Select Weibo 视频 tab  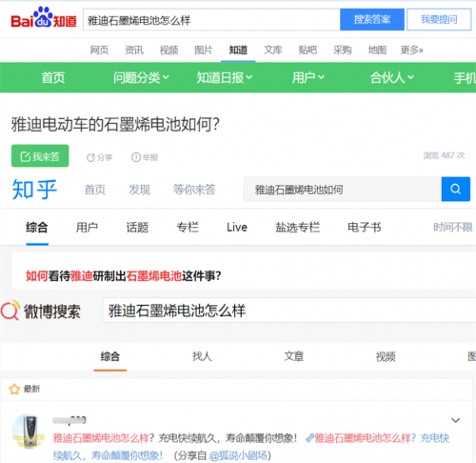coord(386,356)
